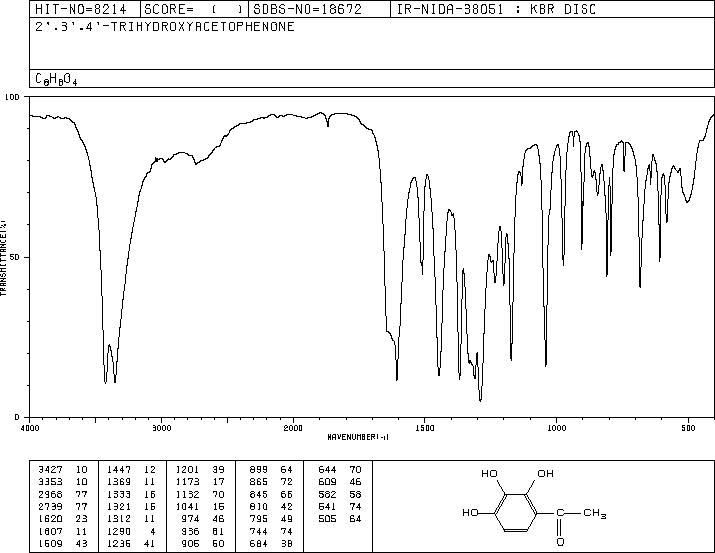Select peak table entry 1041

(x=187, y=506)
